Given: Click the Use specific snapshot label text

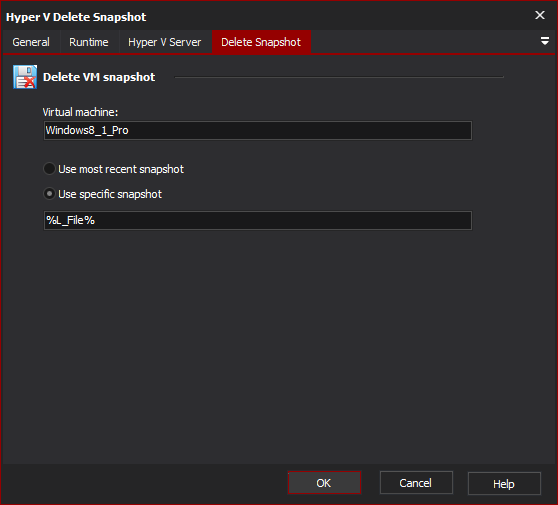Looking at the screenshot, I should (x=110, y=194).
